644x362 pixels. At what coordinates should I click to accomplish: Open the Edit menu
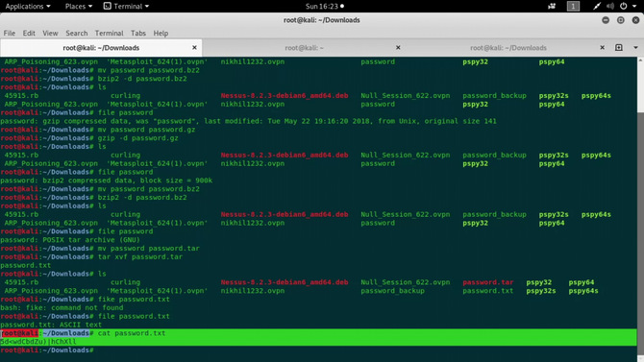[29, 34]
